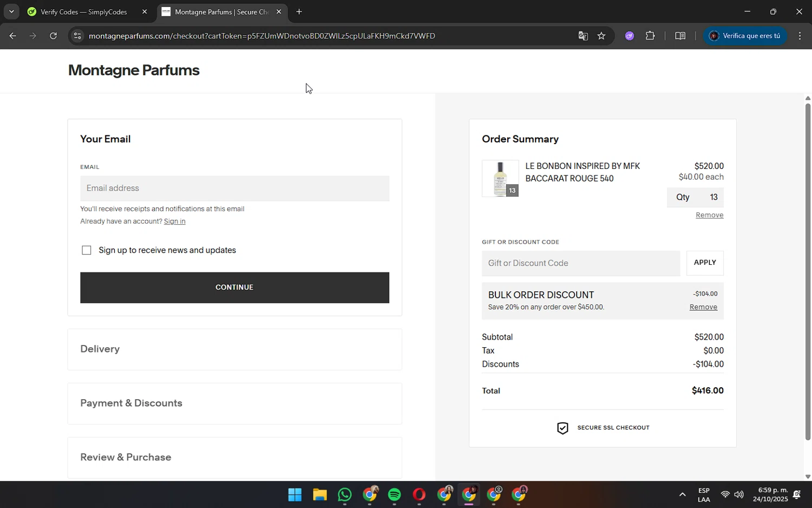Expand the Review & Purchase section

[x=234, y=457]
